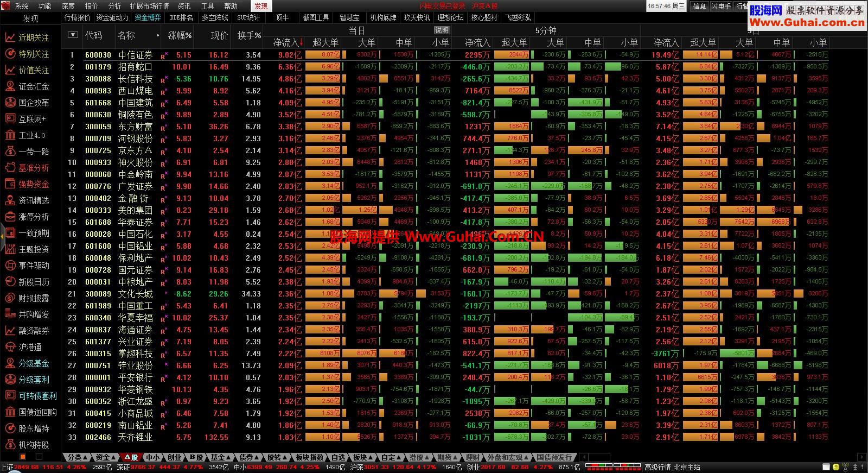Expand the 港股▲ bottom tab menu
Viewport: 868px width, 473px height.
pyautogui.click(x=420, y=458)
